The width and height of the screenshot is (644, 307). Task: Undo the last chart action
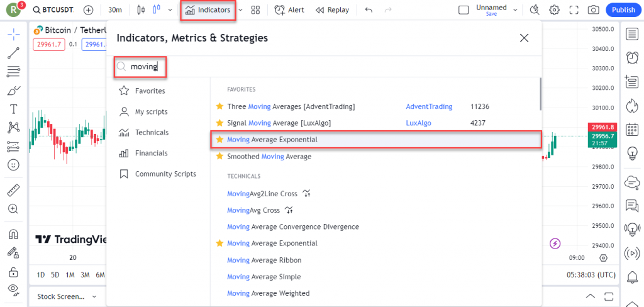coord(369,10)
